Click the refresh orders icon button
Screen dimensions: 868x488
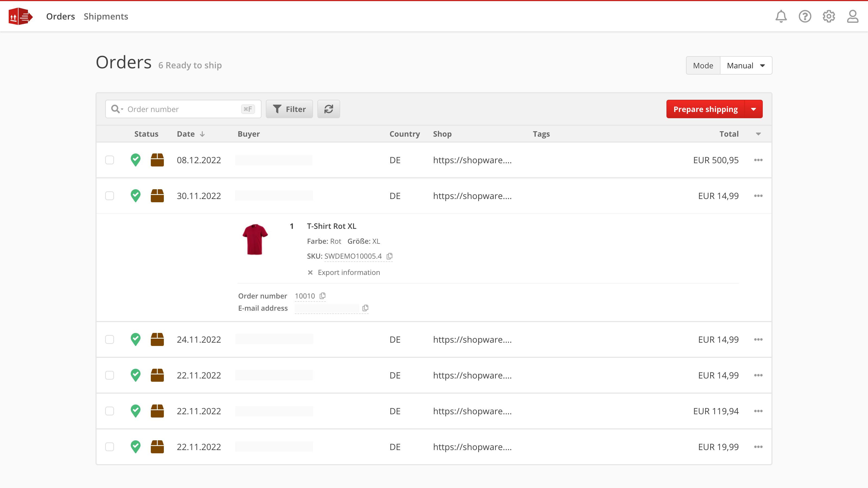click(x=328, y=109)
